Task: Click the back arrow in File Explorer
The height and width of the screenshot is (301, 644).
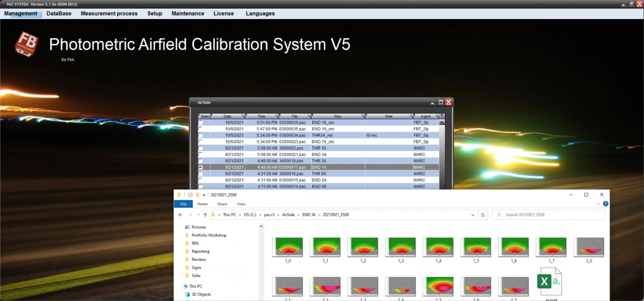Action: click(180, 215)
